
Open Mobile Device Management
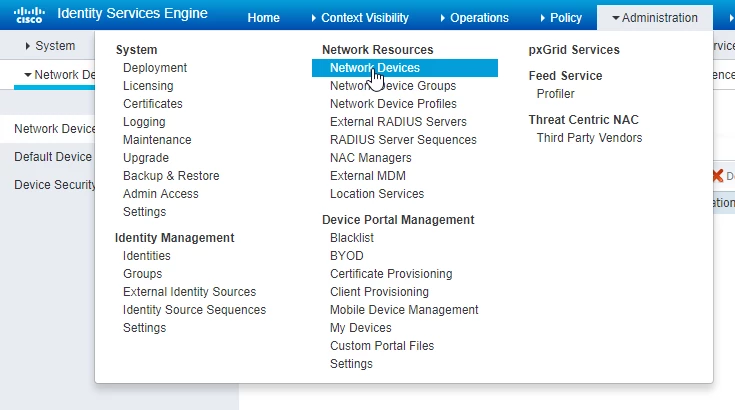click(404, 310)
